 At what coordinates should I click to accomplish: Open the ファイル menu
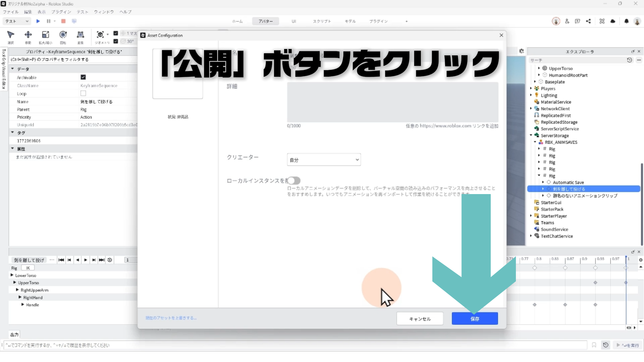(11, 12)
